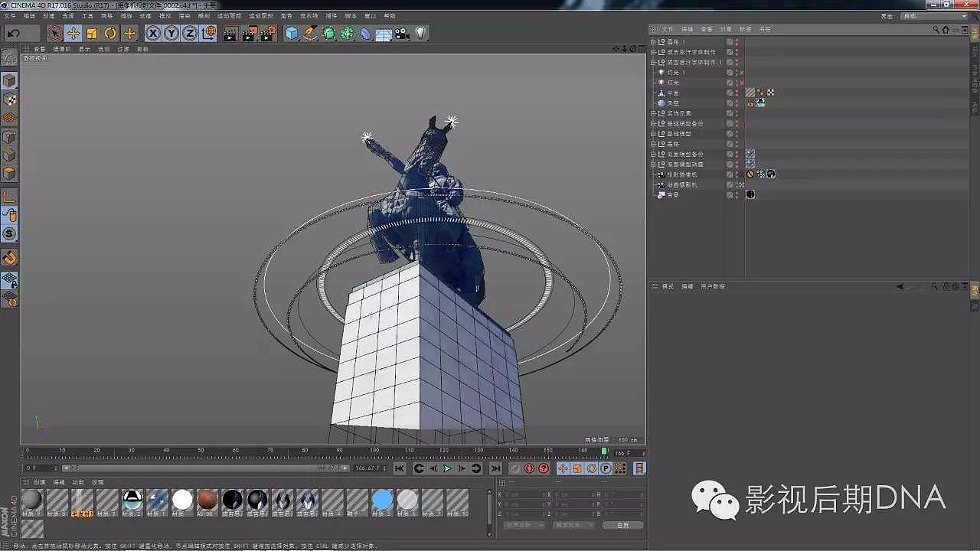Expand the 基础模型备份 group

tap(653, 123)
